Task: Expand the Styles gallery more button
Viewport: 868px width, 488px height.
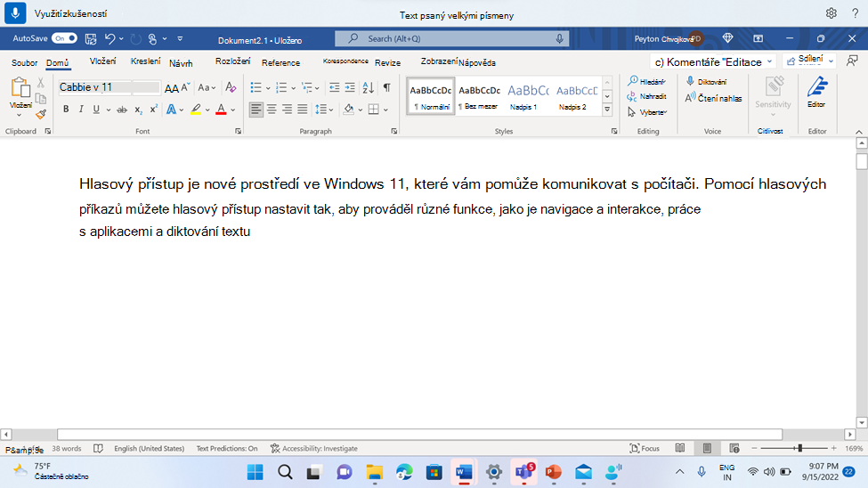Action: [607, 110]
